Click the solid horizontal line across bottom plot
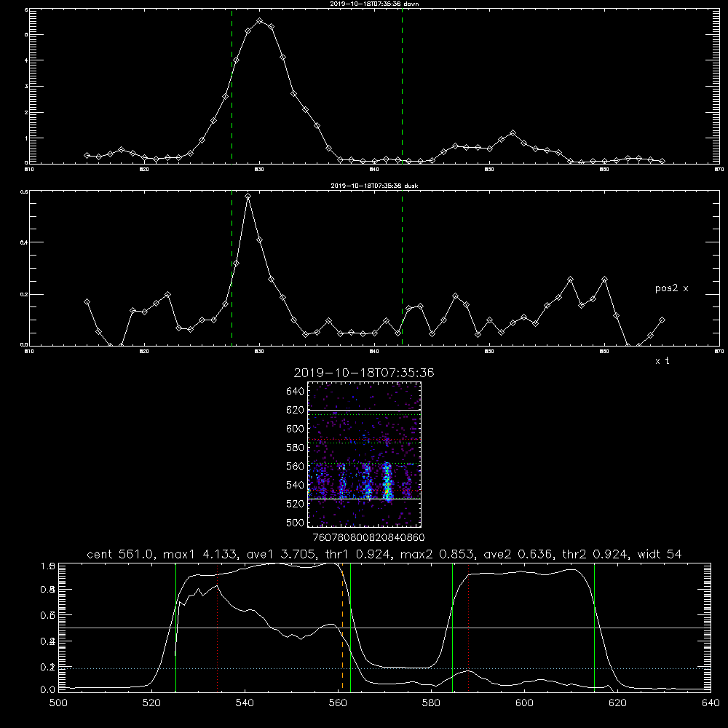728x728 pixels. tap(384, 628)
